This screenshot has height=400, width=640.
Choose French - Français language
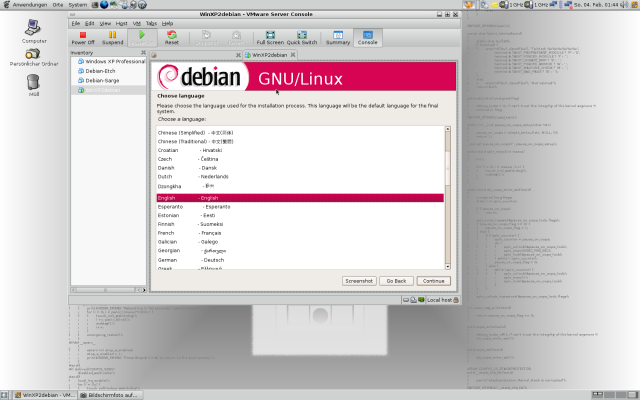pos(300,233)
